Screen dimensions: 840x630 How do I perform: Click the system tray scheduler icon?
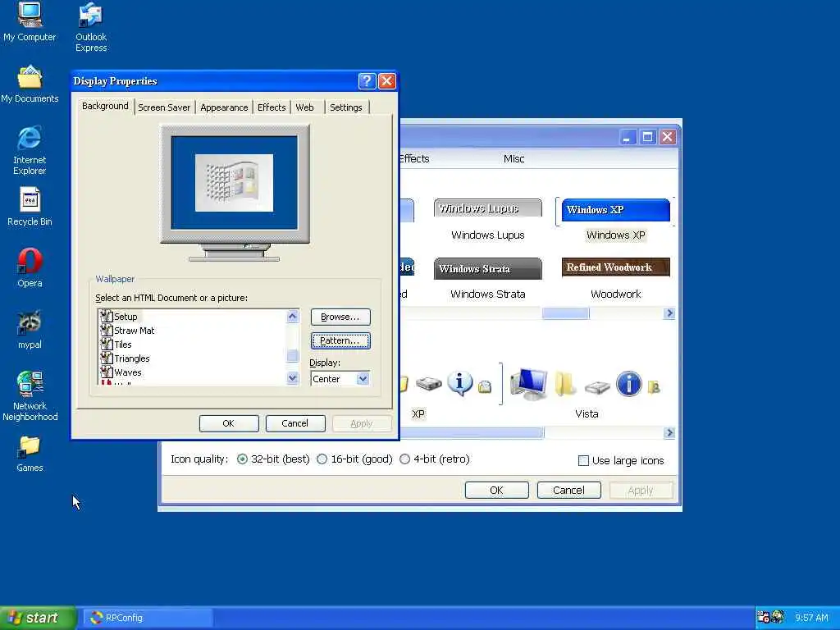point(764,617)
